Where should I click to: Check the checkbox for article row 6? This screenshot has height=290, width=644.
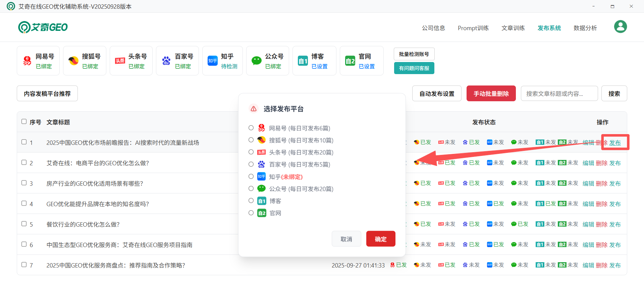(x=24, y=244)
